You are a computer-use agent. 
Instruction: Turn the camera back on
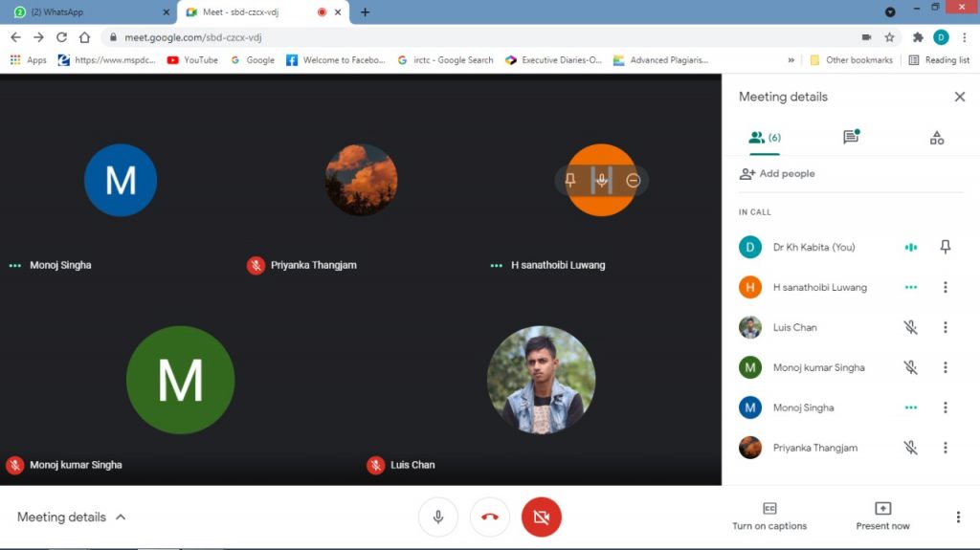coord(542,517)
